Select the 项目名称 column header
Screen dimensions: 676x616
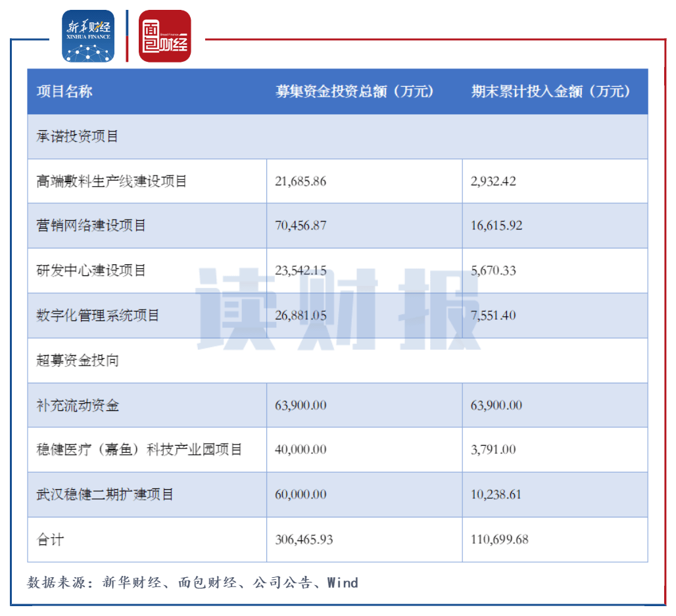[x=63, y=92]
